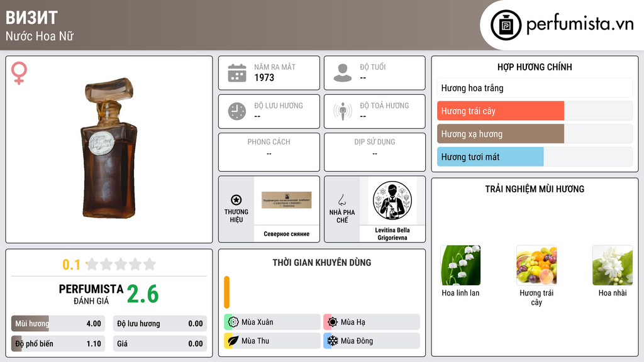644x362 pixels.
Task: Click the sun icon for Mùa Hạ
Action: (333, 322)
